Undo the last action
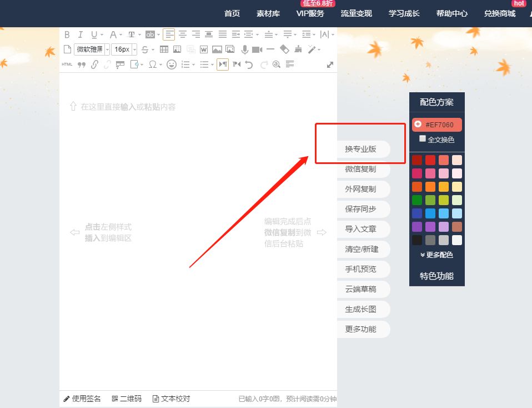This screenshot has width=532, height=408. 249,64
